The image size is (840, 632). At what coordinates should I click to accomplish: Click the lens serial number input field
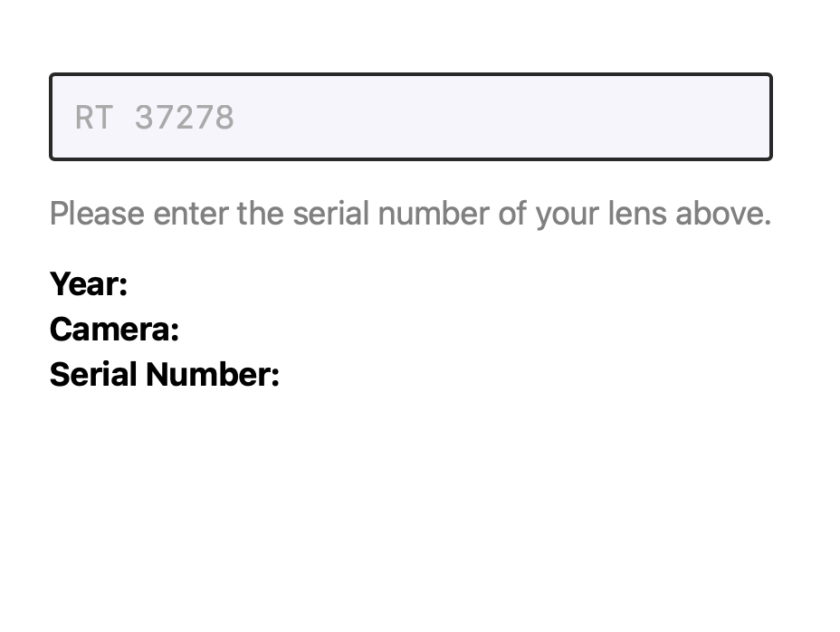pos(410,117)
